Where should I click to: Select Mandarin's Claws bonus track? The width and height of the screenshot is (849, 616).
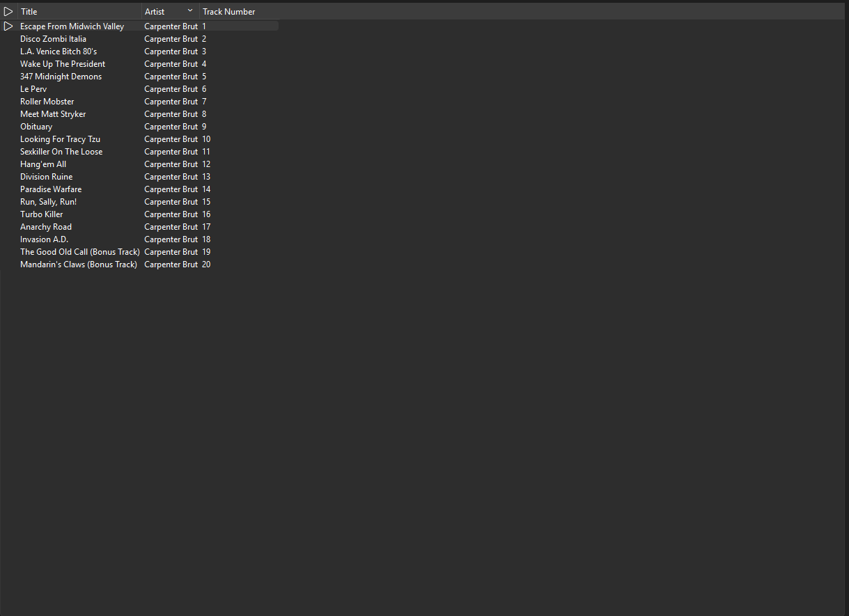coord(78,264)
